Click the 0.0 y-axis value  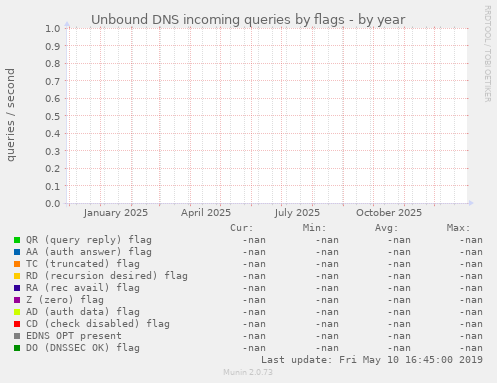[53, 203]
